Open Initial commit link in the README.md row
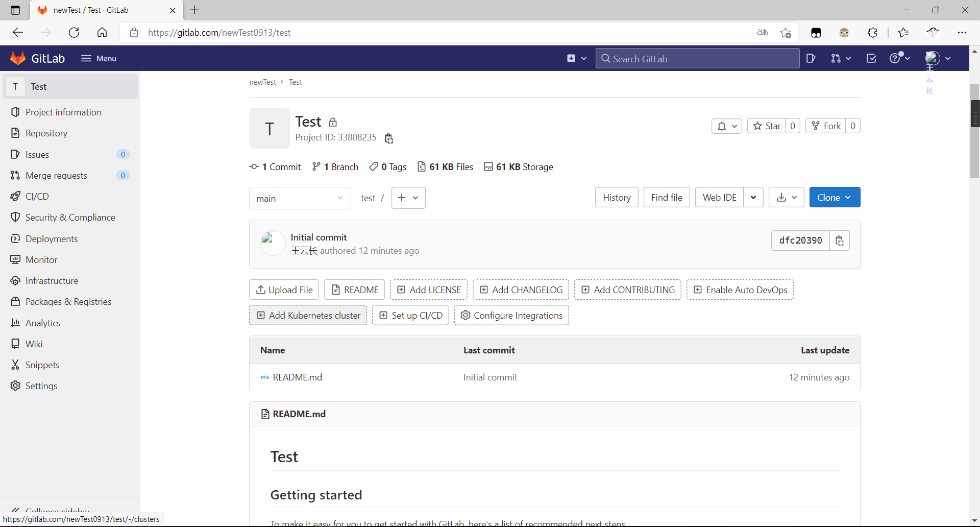Viewport: 980px width, 527px height. click(490, 377)
